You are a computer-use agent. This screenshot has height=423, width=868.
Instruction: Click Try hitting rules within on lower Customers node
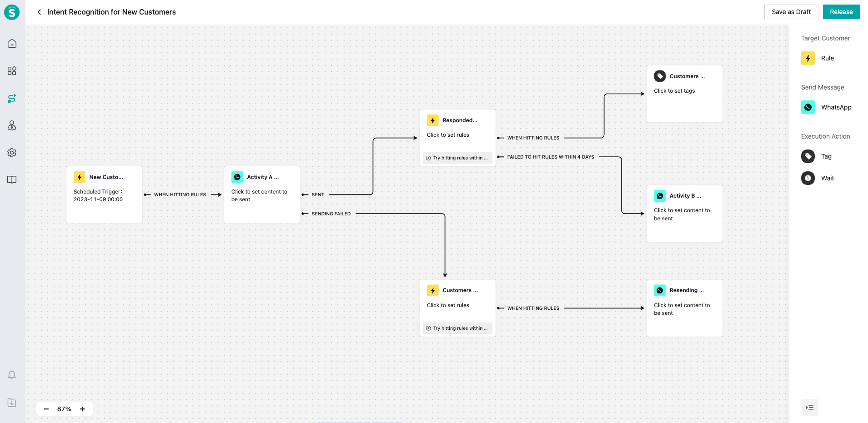457,328
